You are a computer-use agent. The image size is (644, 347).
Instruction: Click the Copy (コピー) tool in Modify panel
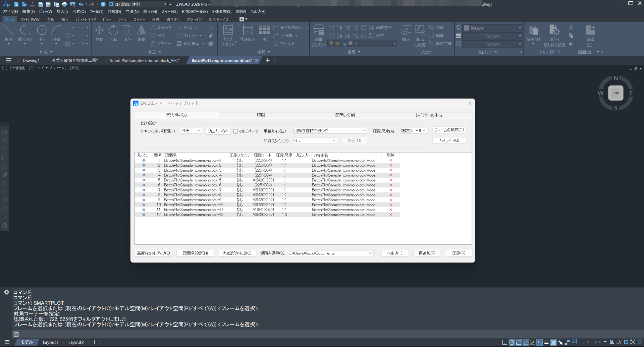[x=127, y=33]
